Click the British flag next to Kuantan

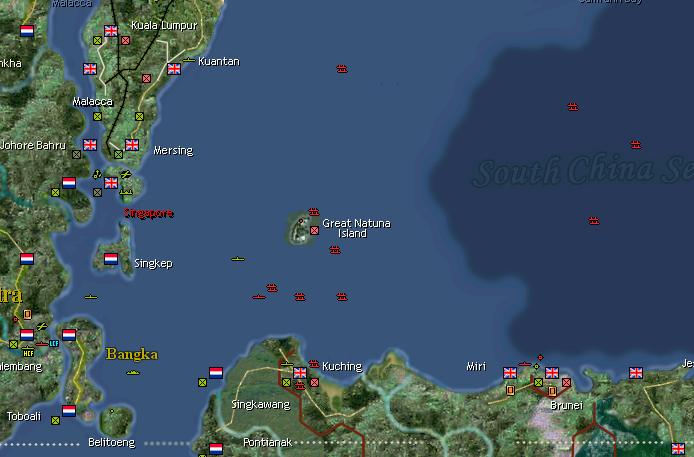click(x=174, y=69)
